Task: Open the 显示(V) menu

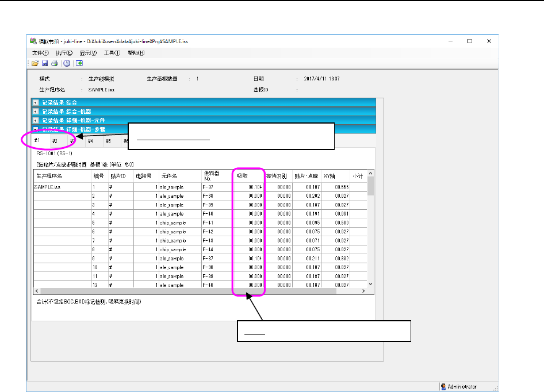Action: click(x=89, y=53)
